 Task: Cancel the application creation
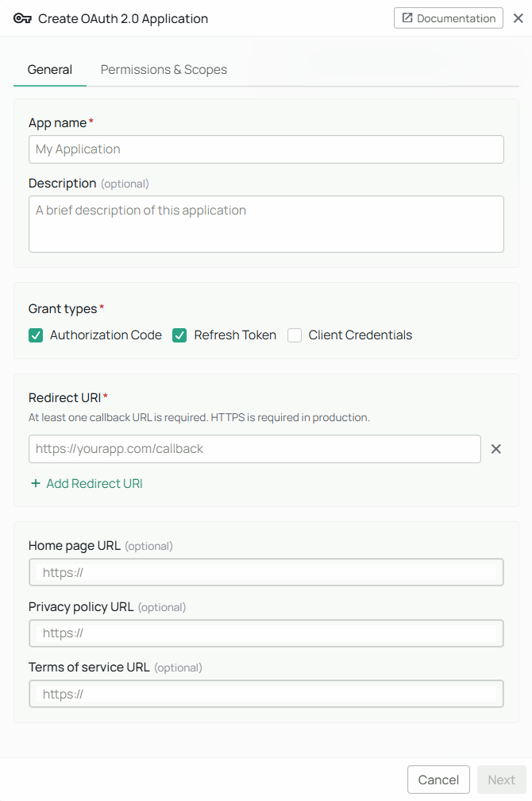[438, 780]
